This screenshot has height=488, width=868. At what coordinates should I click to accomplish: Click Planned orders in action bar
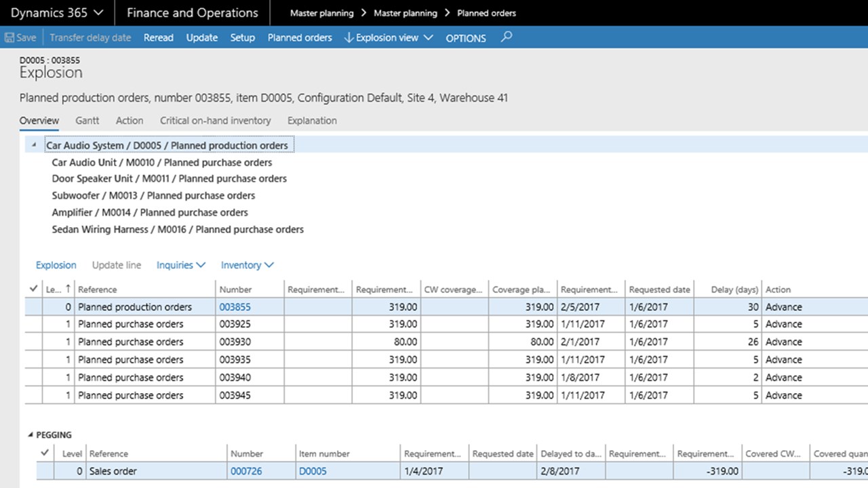point(300,38)
